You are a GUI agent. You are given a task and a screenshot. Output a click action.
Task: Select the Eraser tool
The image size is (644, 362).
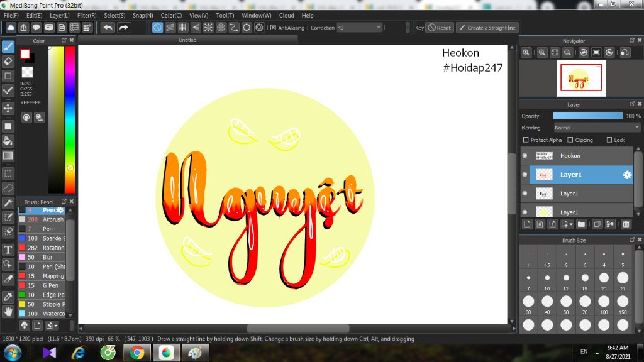click(8, 62)
